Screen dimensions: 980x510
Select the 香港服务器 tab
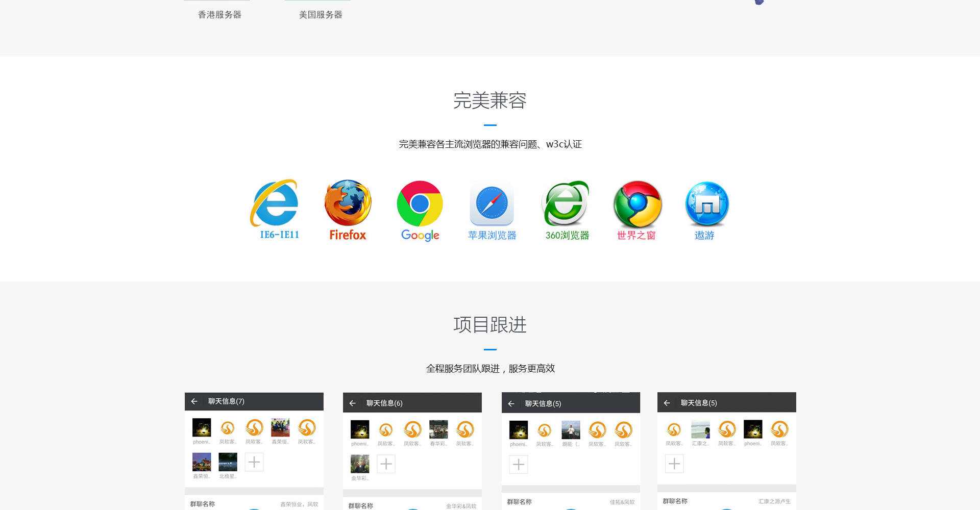pyautogui.click(x=219, y=15)
